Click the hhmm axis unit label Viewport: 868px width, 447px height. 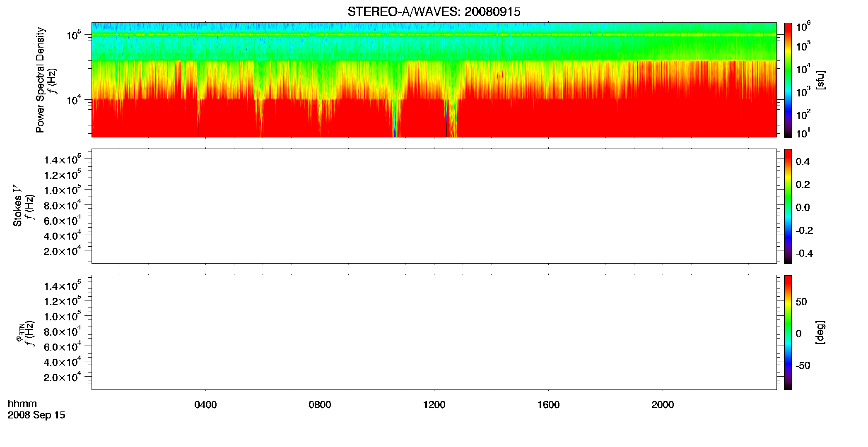click(22, 404)
